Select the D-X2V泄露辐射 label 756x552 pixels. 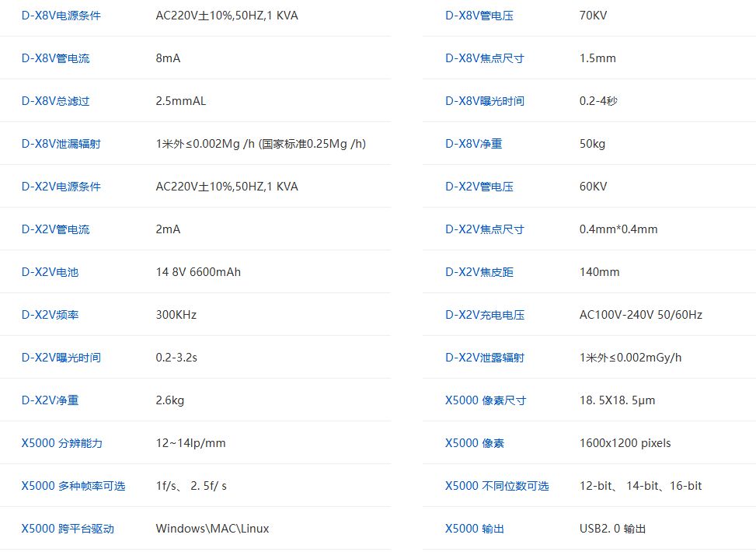[484, 358]
